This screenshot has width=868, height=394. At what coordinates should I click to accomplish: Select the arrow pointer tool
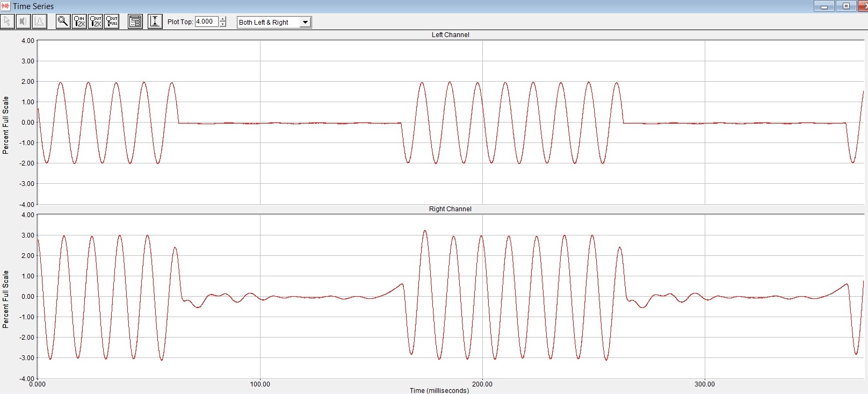(x=8, y=22)
